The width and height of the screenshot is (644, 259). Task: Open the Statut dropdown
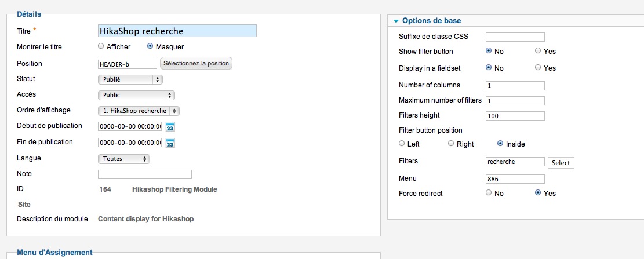tap(130, 79)
